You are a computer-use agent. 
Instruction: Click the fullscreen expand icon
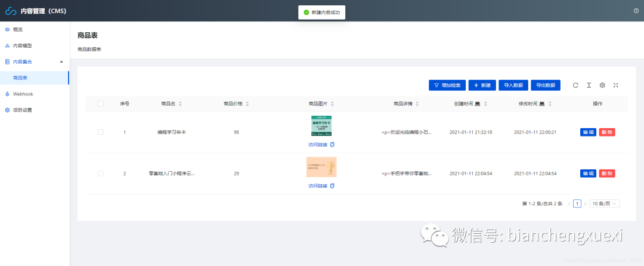point(615,85)
